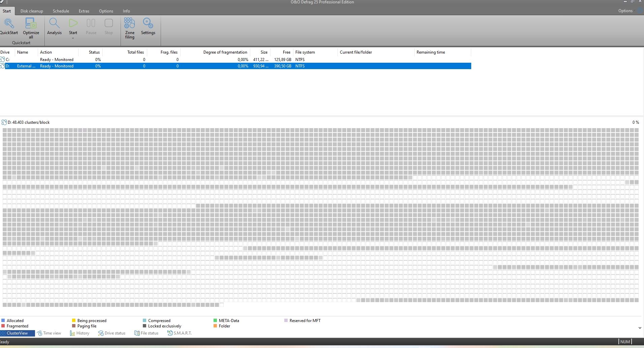The height and width of the screenshot is (348, 644).
Task: Open Zone filing from the ribbon
Action: pyautogui.click(x=130, y=24)
